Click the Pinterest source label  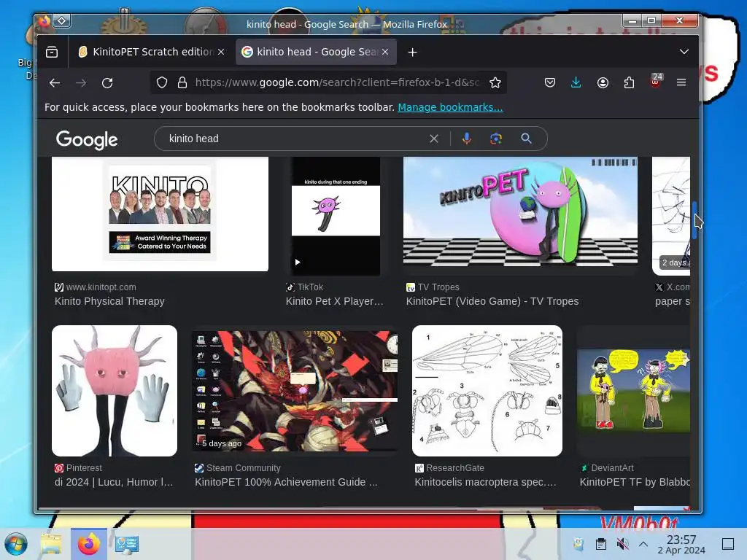[x=84, y=468]
